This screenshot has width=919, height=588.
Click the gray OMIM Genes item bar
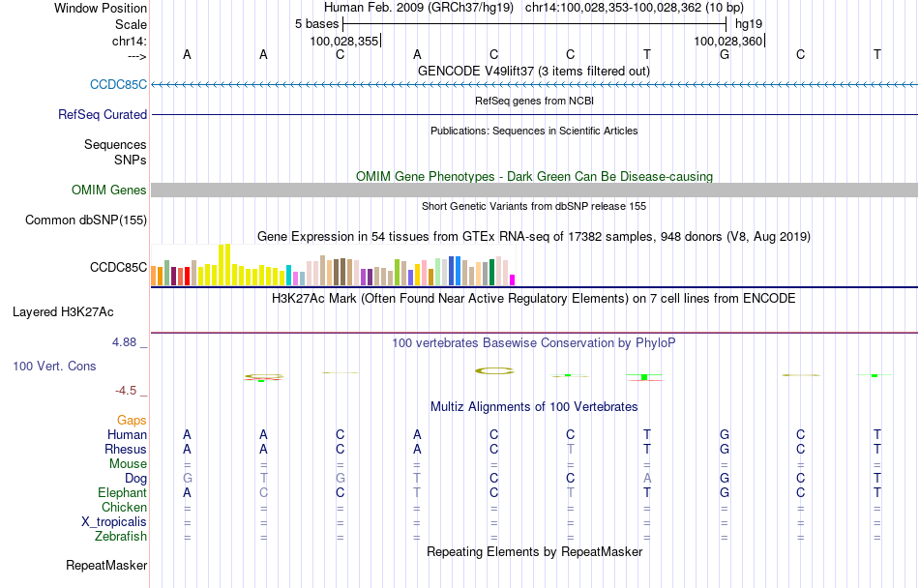pyautogui.click(x=535, y=190)
